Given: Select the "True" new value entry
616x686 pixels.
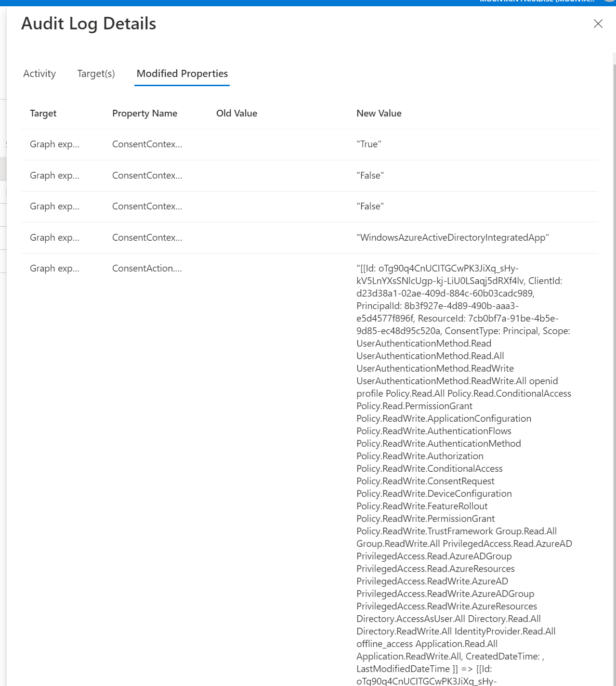Looking at the screenshot, I should tap(369, 144).
